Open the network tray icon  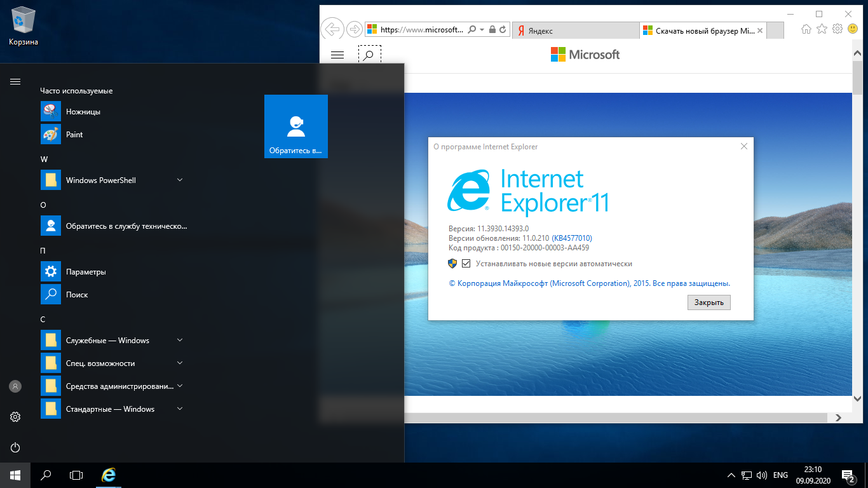click(747, 475)
